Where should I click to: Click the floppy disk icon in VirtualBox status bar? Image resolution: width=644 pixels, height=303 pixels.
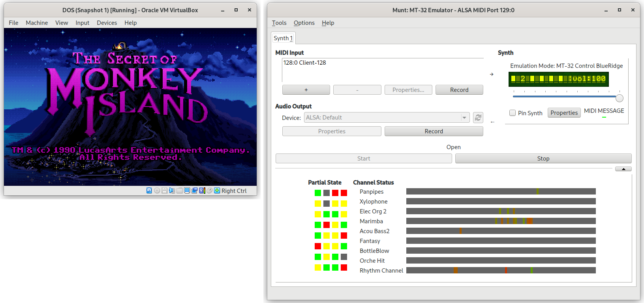pos(164,191)
